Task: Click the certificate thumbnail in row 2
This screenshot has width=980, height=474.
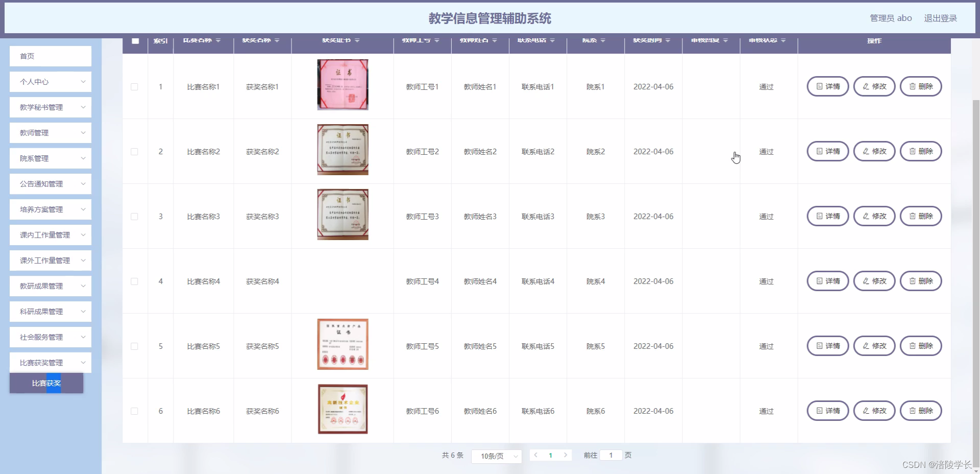Action: (x=342, y=149)
